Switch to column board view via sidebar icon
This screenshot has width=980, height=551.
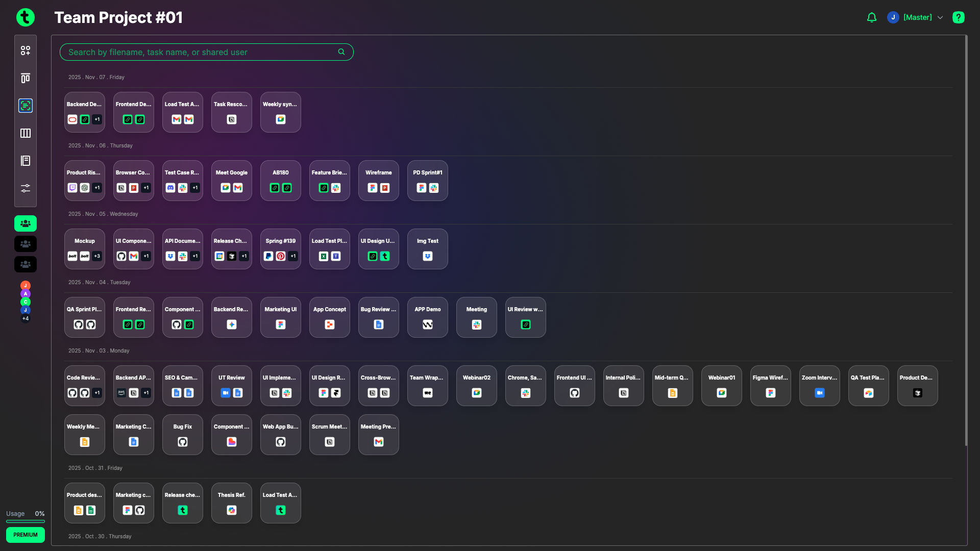point(26,133)
